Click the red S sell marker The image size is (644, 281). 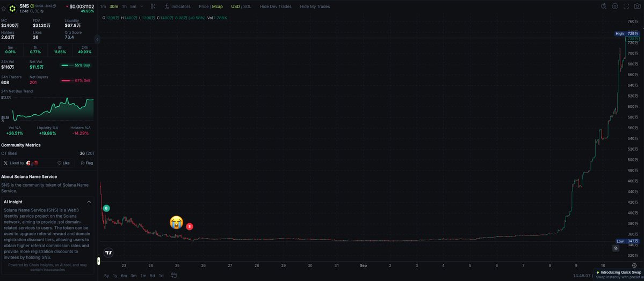click(190, 226)
